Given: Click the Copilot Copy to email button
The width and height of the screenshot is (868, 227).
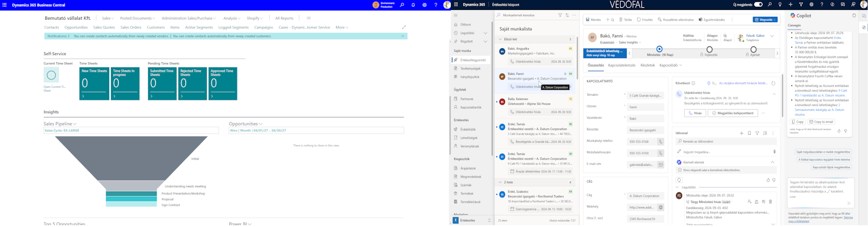Looking at the screenshot, I should (x=820, y=122).
